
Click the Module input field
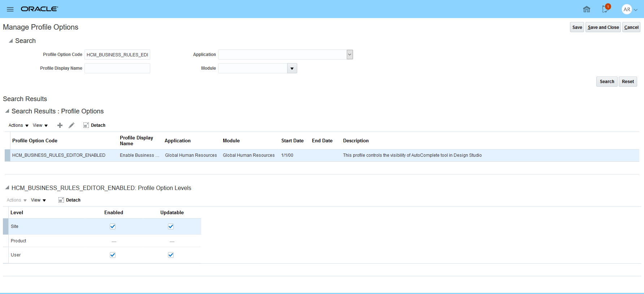[253, 68]
